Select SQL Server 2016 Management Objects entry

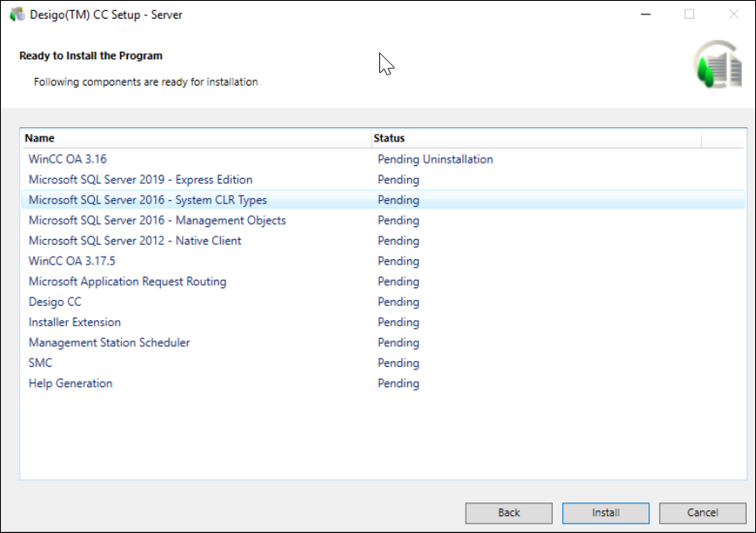157,220
